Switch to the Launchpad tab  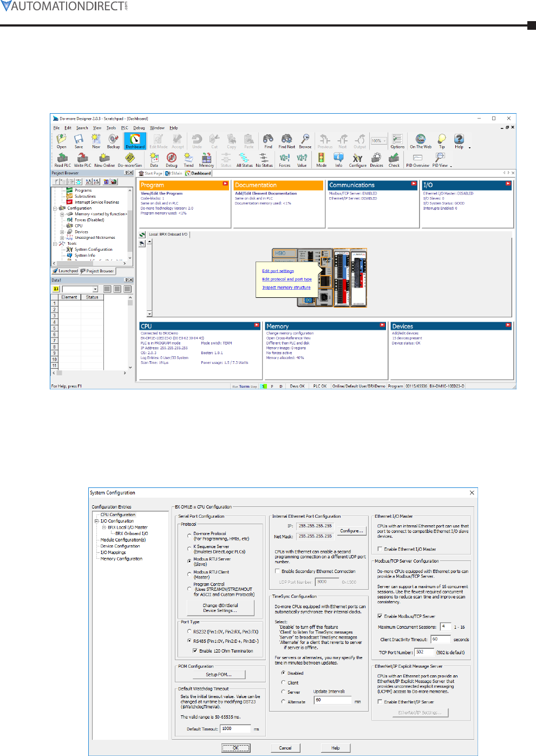pyautogui.click(x=66, y=271)
